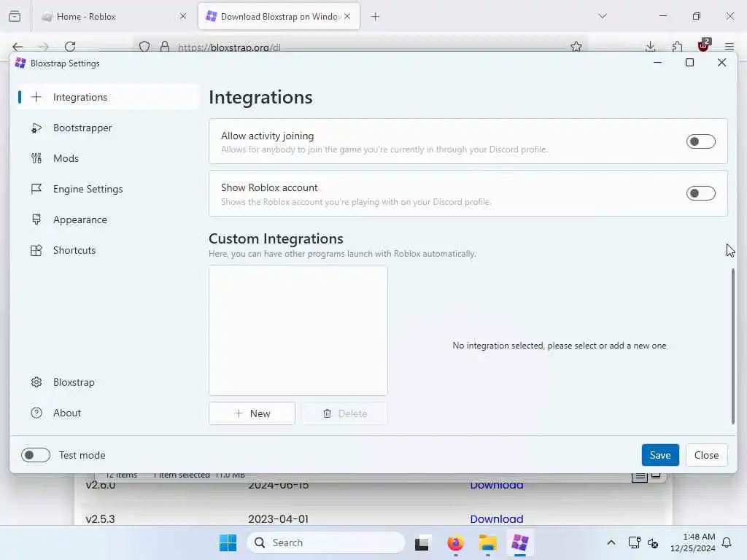Enable Test mode switch
The image size is (747, 560).
tap(36, 455)
